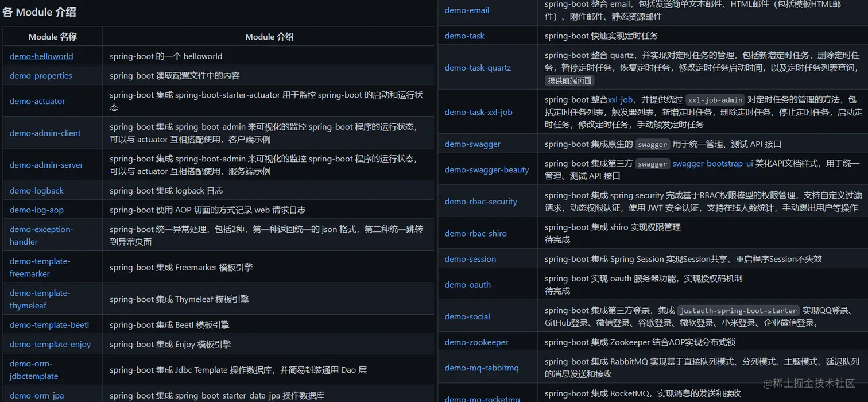The height and width of the screenshot is (402, 868).
Task: Click the 'xxl-job-admin' code tag
Action: [715, 100]
